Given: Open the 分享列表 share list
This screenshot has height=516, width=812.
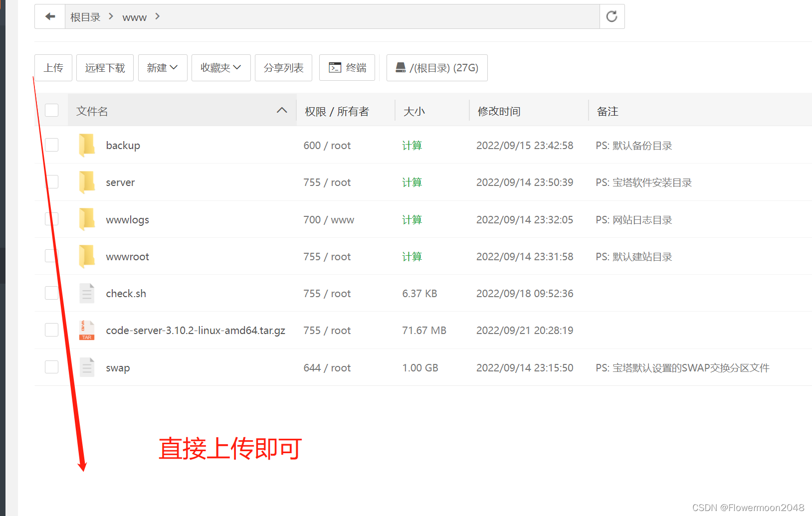Looking at the screenshot, I should (283, 67).
